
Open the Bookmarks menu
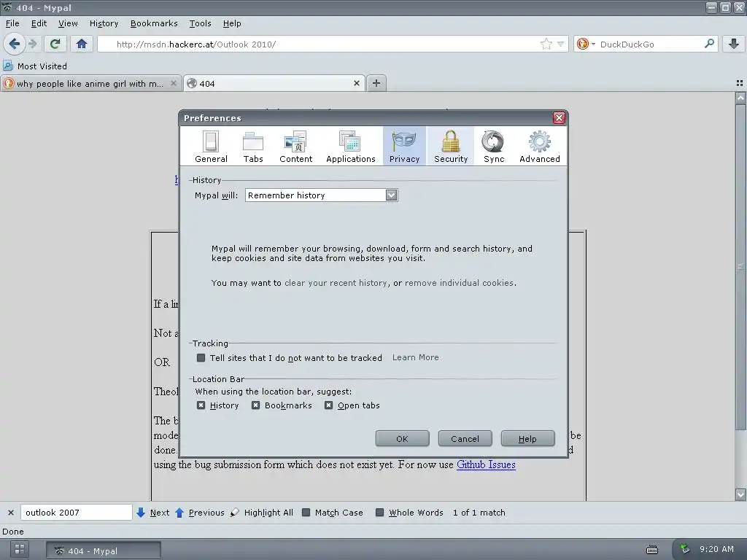coord(154,23)
